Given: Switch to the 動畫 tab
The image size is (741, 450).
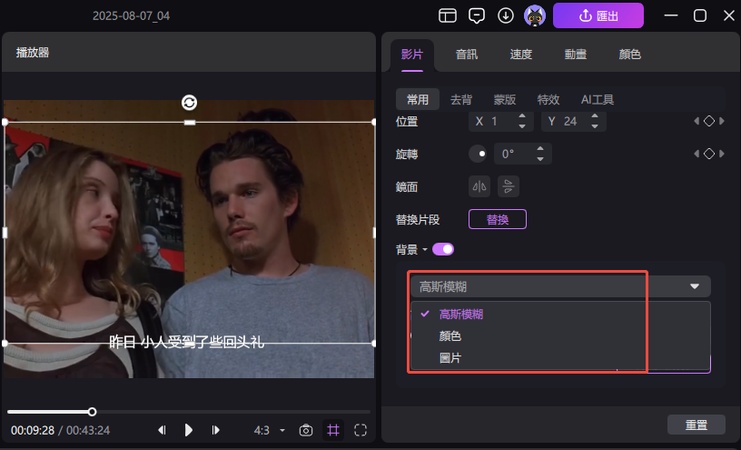Looking at the screenshot, I should pyautogui.click(x=575, y=54).
